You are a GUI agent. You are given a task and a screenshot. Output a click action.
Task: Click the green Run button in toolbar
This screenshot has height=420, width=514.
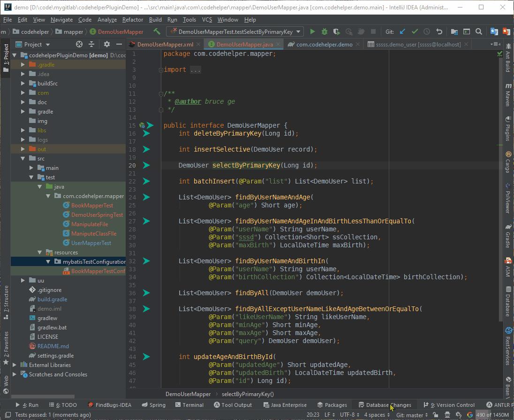pos(312,31)
